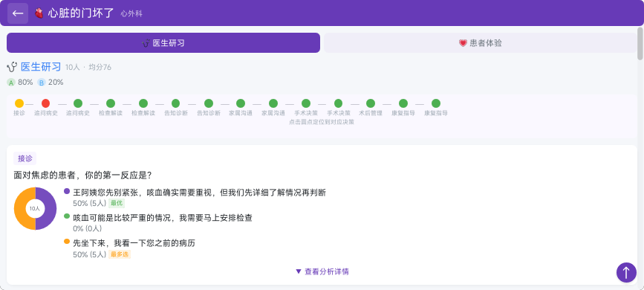Select option 先坐下来，我看一下您之前的病历
Image resolution: width=644 pixels, height=290 pixels.
(x=134, y=243)
